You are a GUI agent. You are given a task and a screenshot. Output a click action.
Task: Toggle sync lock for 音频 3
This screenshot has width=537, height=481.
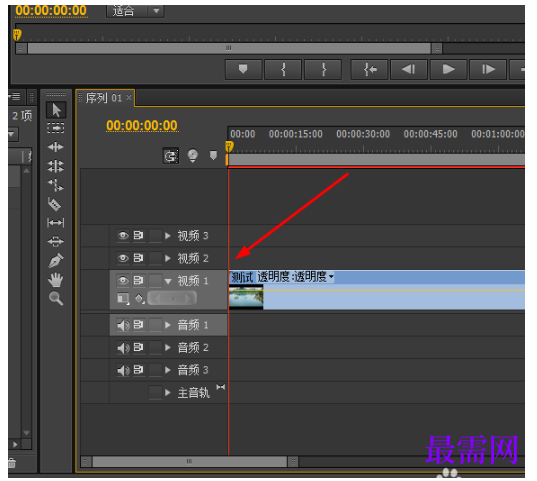click(139, 370)
